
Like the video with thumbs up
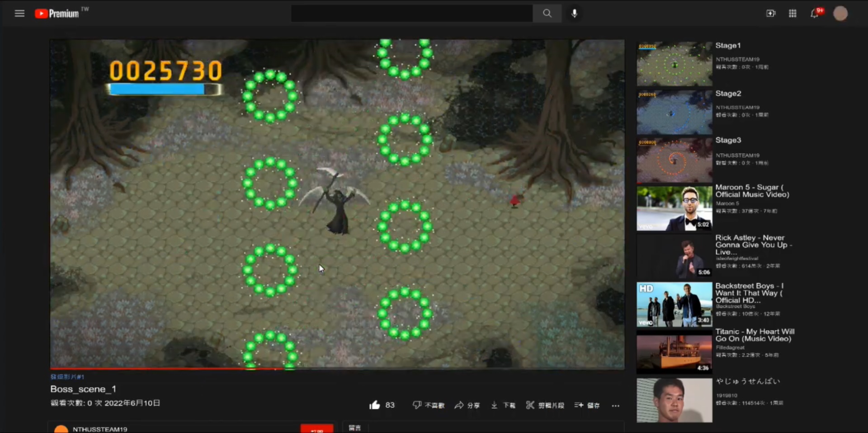[375, 405]
